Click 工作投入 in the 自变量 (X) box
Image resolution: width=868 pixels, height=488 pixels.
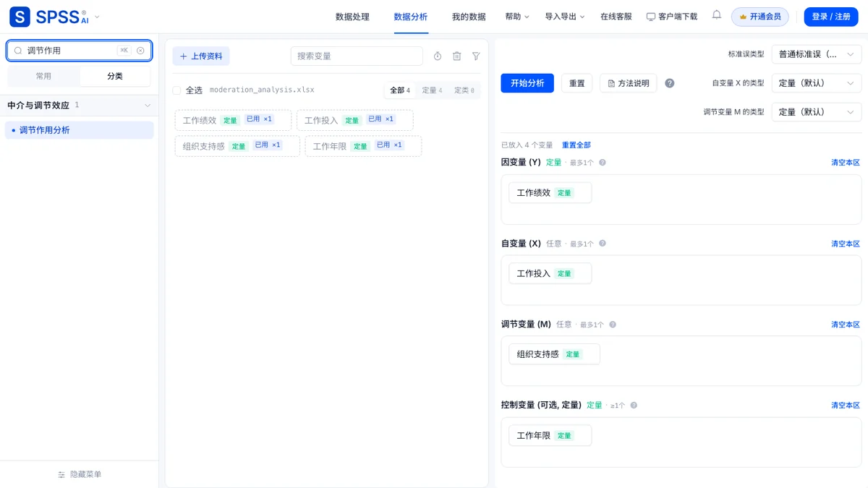pos(550,274)
